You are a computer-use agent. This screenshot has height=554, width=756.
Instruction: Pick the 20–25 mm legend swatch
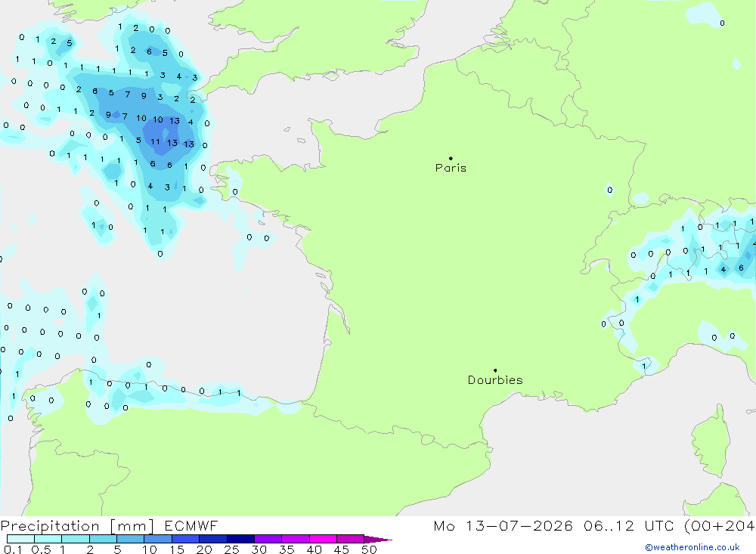coord(212,539)
